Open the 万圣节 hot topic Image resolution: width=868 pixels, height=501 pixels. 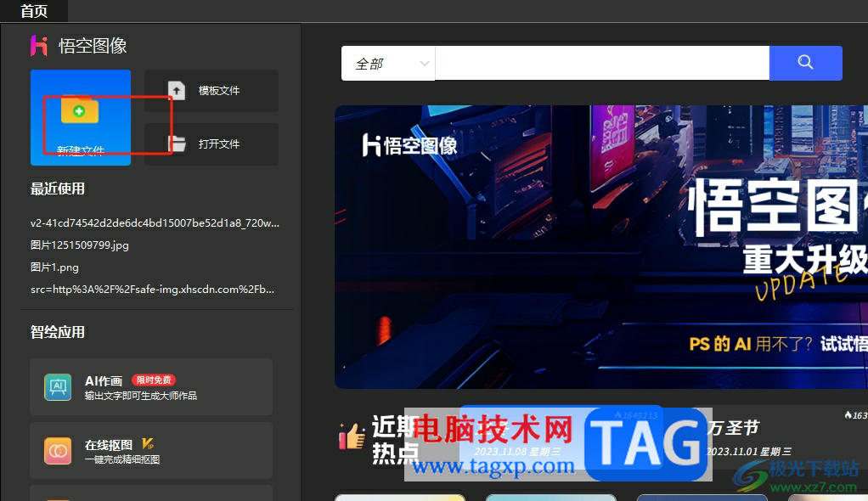coord(734,428)
